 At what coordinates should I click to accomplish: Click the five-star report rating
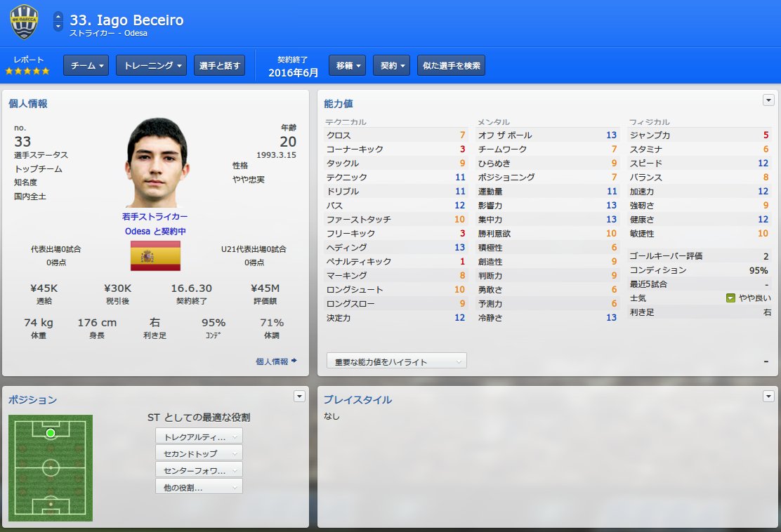pos(27,71)
